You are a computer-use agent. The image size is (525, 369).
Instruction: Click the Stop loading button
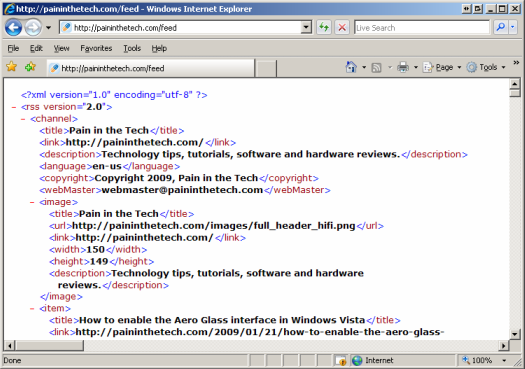[342, 27]
